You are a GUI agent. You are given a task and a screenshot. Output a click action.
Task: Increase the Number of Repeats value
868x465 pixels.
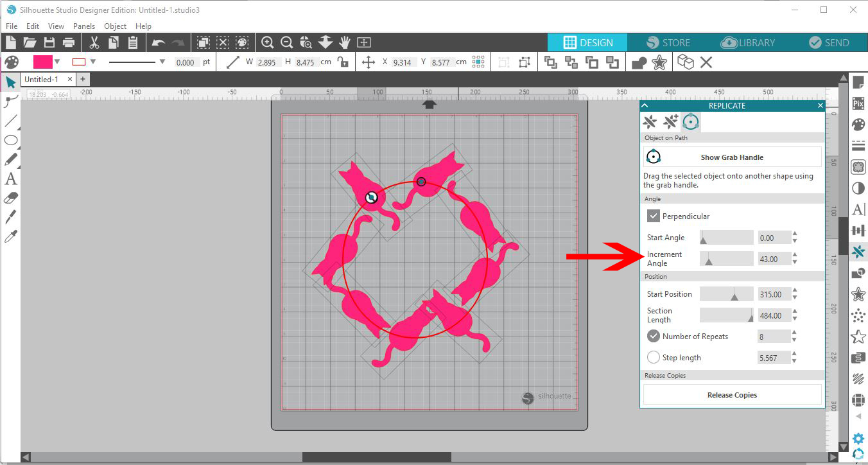795,333
